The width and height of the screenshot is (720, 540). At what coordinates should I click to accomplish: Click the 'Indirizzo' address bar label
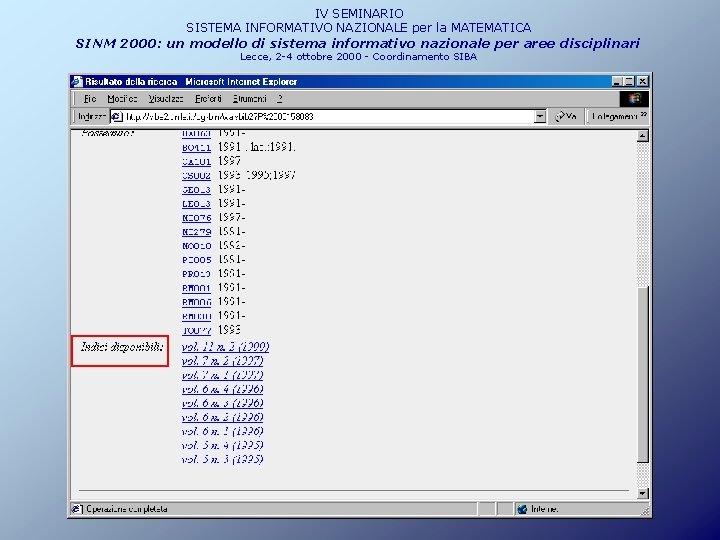(92, 117)
